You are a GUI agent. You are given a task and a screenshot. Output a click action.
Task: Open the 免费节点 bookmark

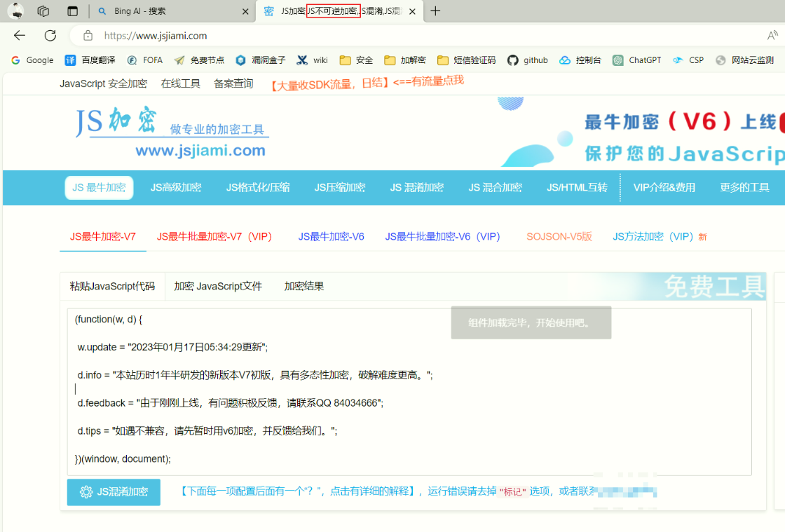(x=199, y=60)
